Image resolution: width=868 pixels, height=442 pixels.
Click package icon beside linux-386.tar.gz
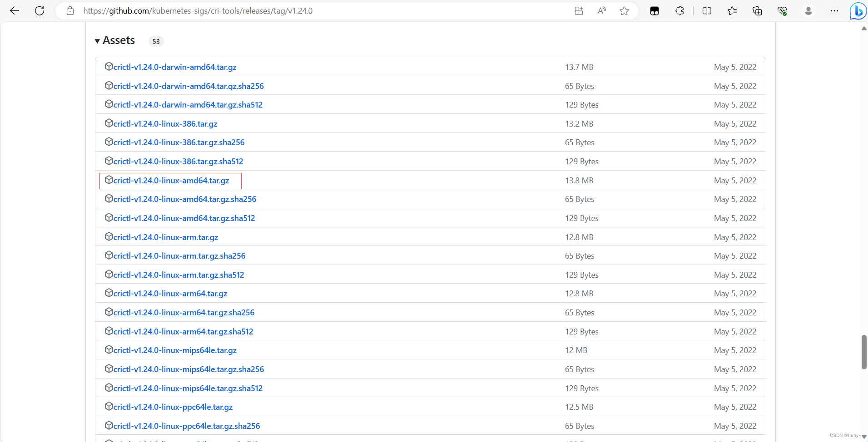point(109,123)
